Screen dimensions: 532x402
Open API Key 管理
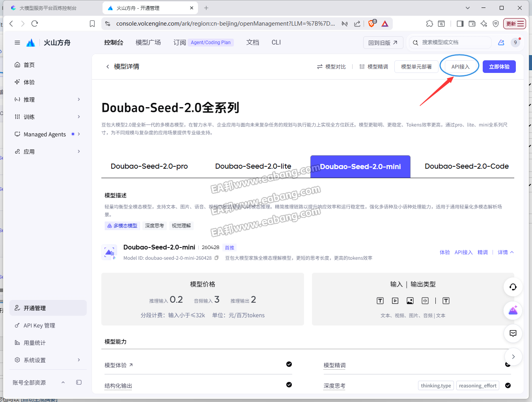48,325
